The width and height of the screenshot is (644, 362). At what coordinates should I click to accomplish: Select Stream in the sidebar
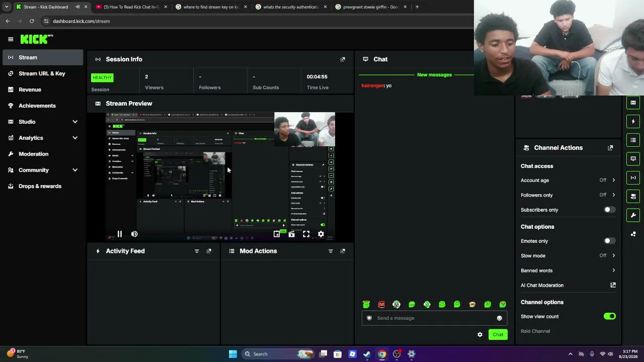coord(43,57)
